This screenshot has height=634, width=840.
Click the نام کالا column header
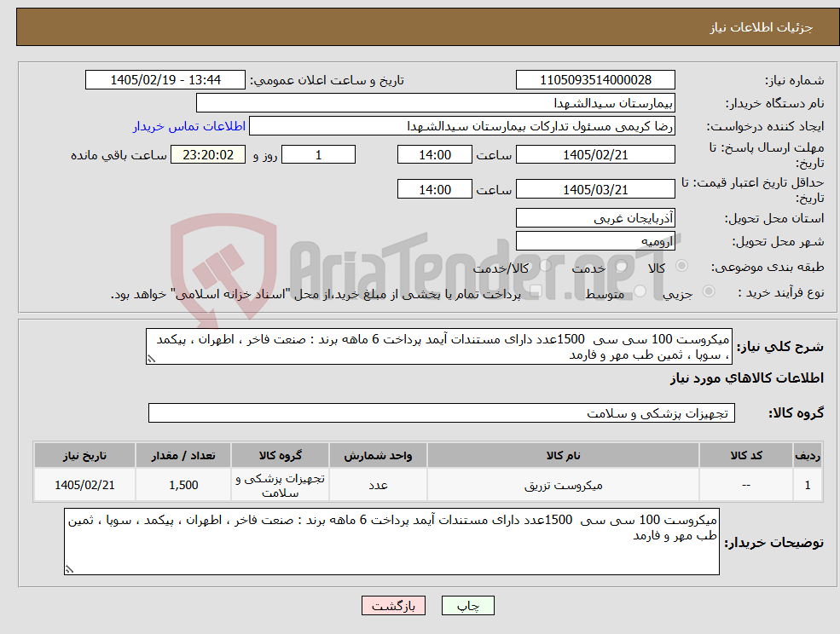[563, 455]
